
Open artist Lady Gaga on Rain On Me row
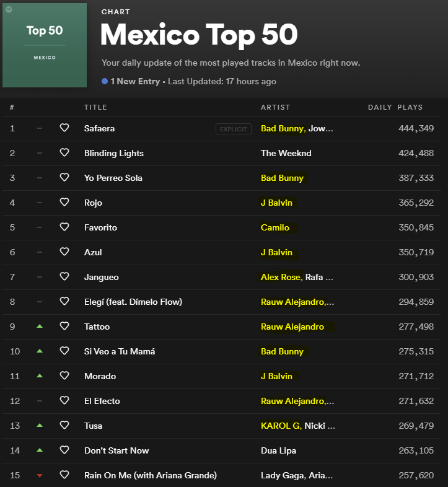coord(283,475)
